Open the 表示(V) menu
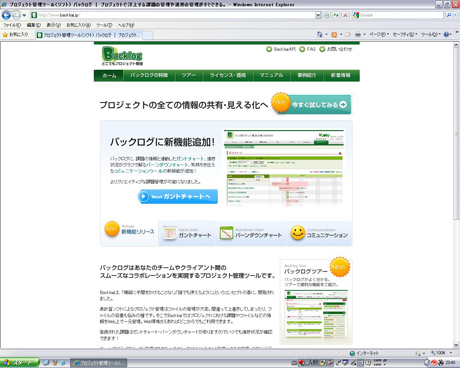 [x=53, y=25]
